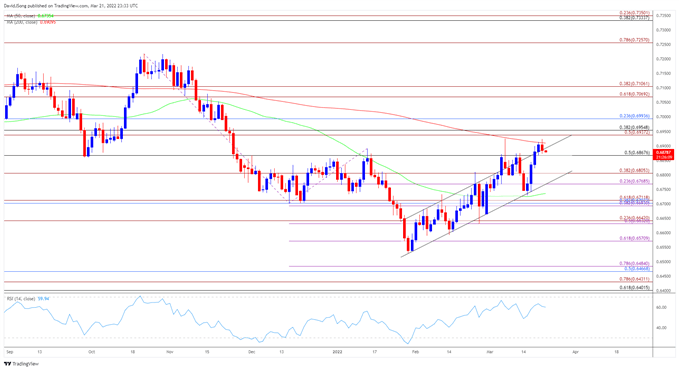Image resolution: width=679 pixels, height=370 pixels.
Task: Click the 2022 label on the time axis
Action: [337, 352]
